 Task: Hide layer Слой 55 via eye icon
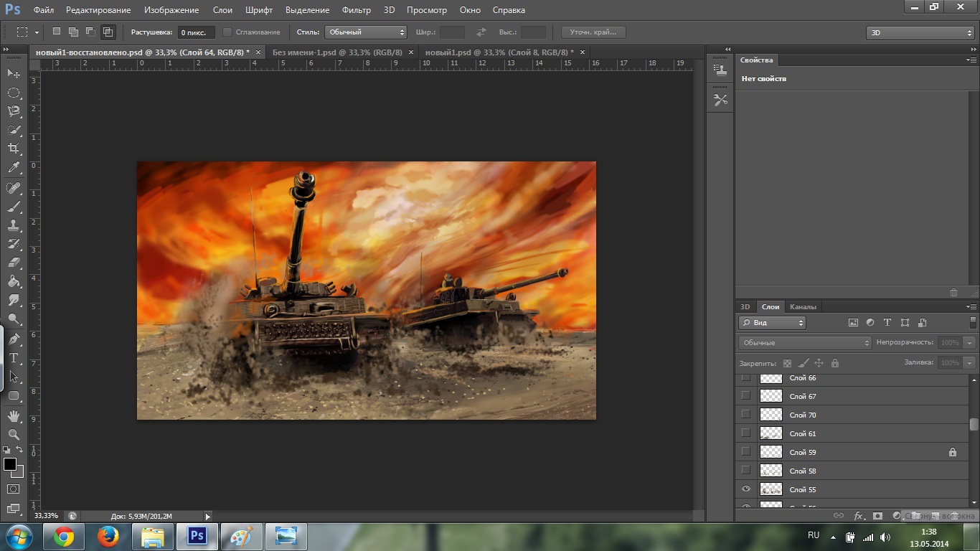tap(746, 489)
